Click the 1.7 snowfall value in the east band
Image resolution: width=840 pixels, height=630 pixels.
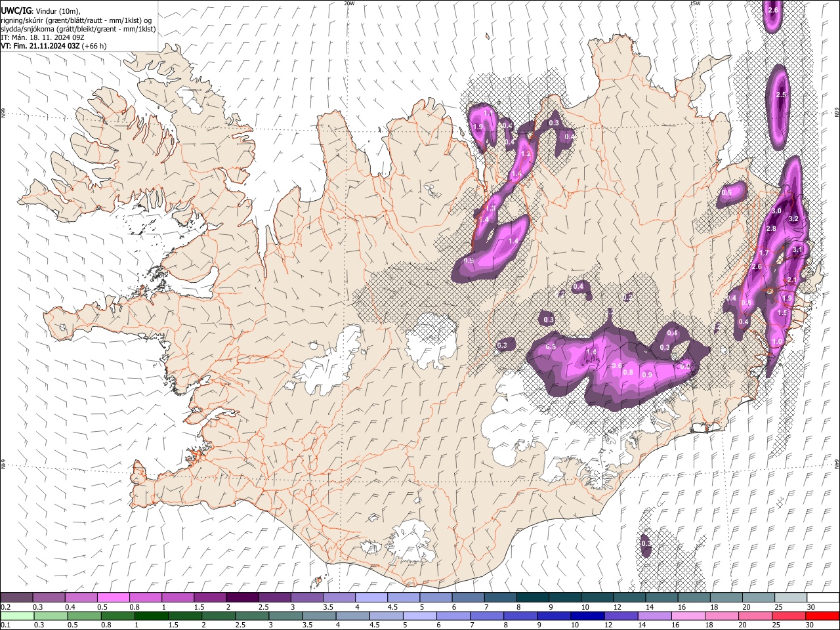coord(763,253)
